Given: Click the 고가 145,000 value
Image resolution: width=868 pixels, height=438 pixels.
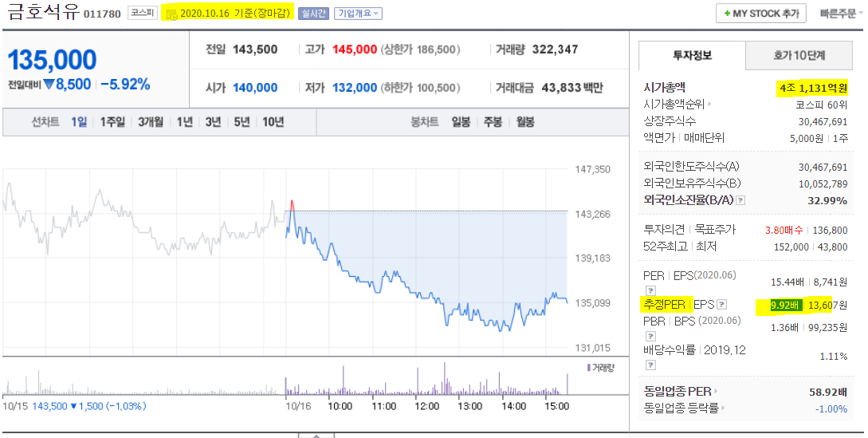Looking at the screenshot, I should click(x=354, y=49).
